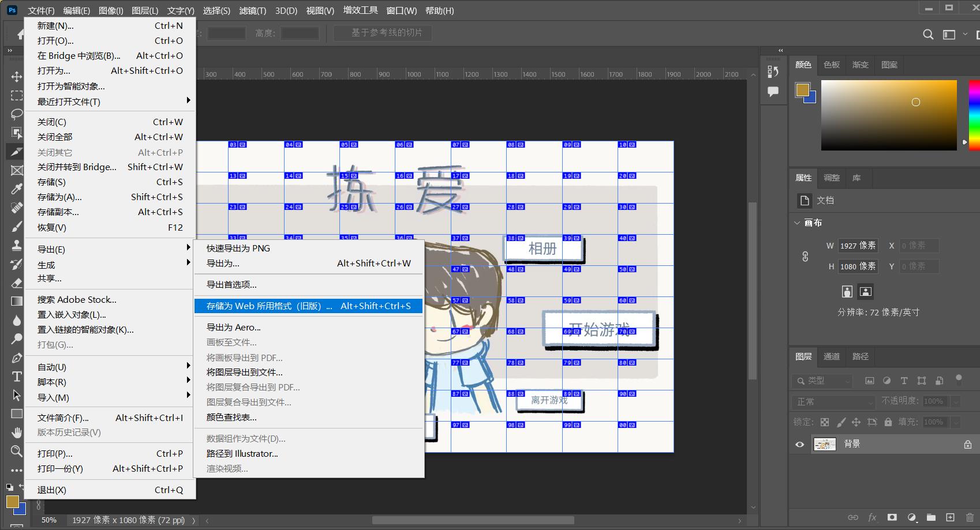Screen dimensions: 980x530
Task: Click the foreground color swatch in toolbar
Action: point(12,502)
